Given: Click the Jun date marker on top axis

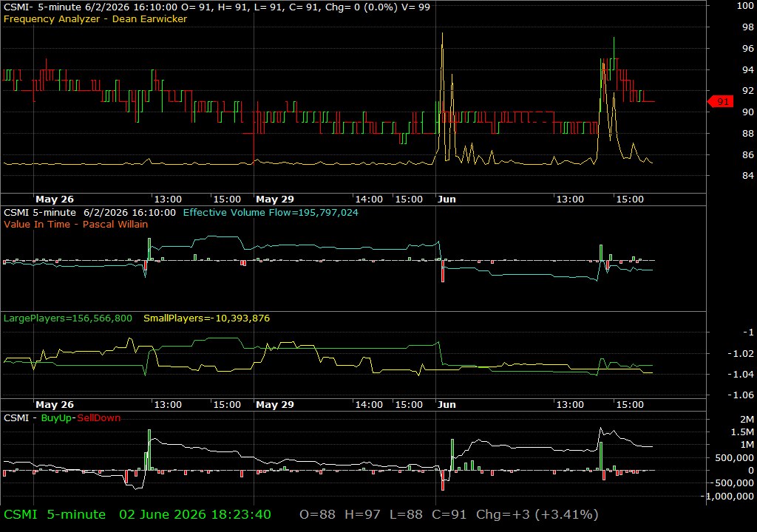Looking at the screenshot, I should point(447,199).
